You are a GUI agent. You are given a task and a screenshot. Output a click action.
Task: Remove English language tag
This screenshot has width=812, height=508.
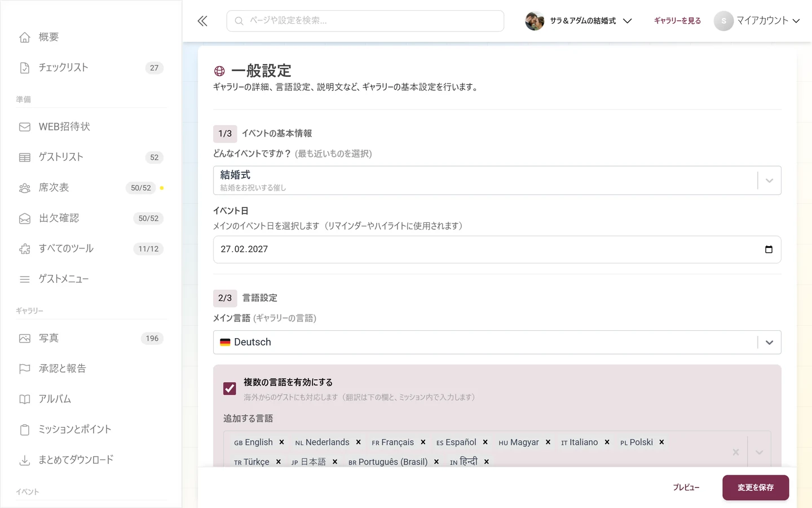click(x=281, y=442)
